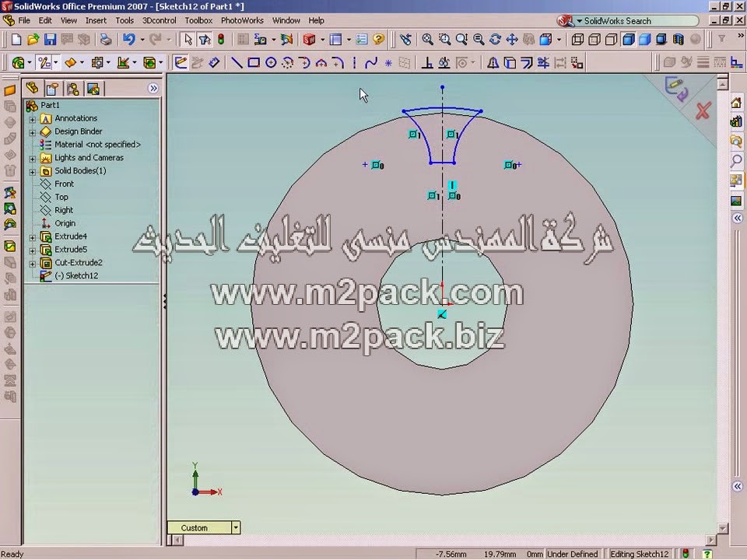Viewport: 747px width, 560px height.
Task: Expand the feature manager panel chevron
Action: (153, 88)
